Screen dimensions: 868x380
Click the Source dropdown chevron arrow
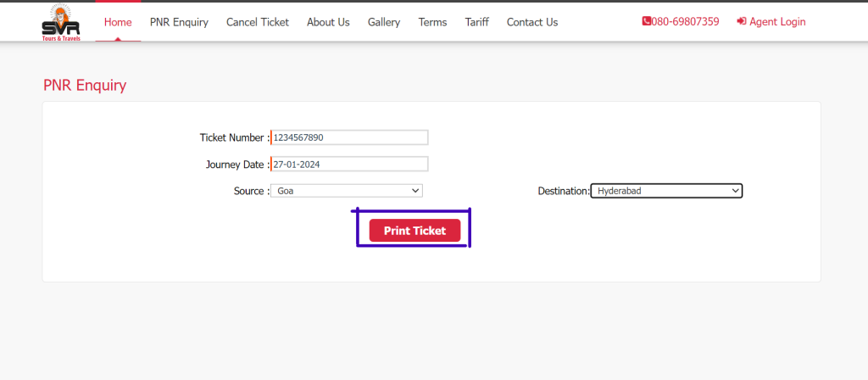tap(415, 191)
